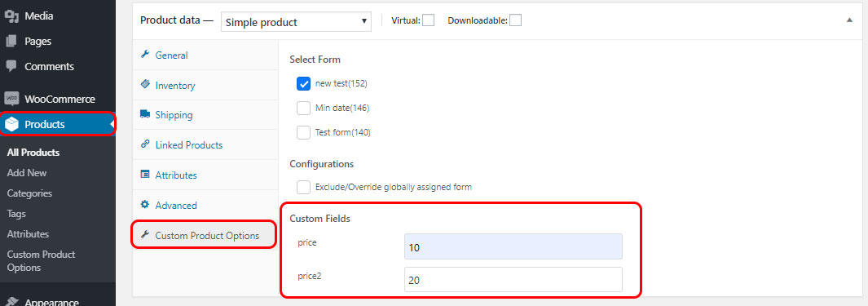
Task: Click the Products box icon
Action: 11,124
